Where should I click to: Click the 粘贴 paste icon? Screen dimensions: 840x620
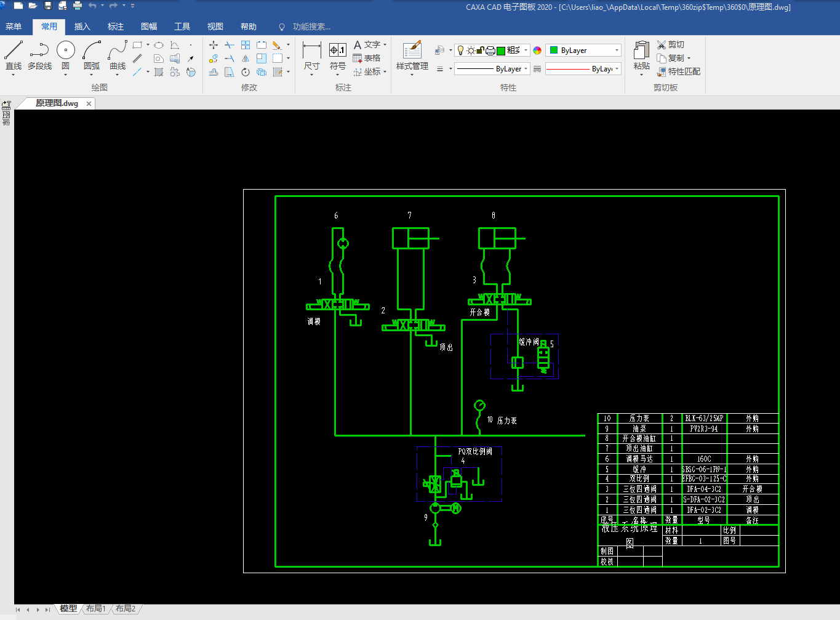642,56
